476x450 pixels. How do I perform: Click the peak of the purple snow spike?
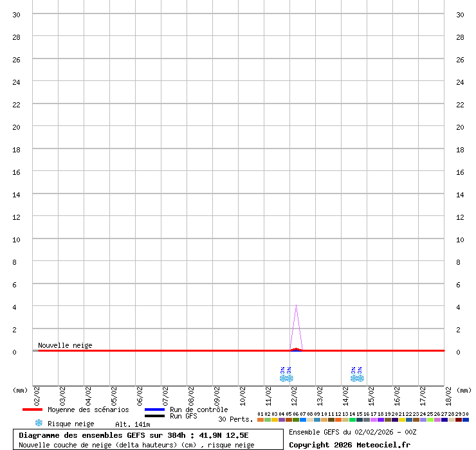296,305
